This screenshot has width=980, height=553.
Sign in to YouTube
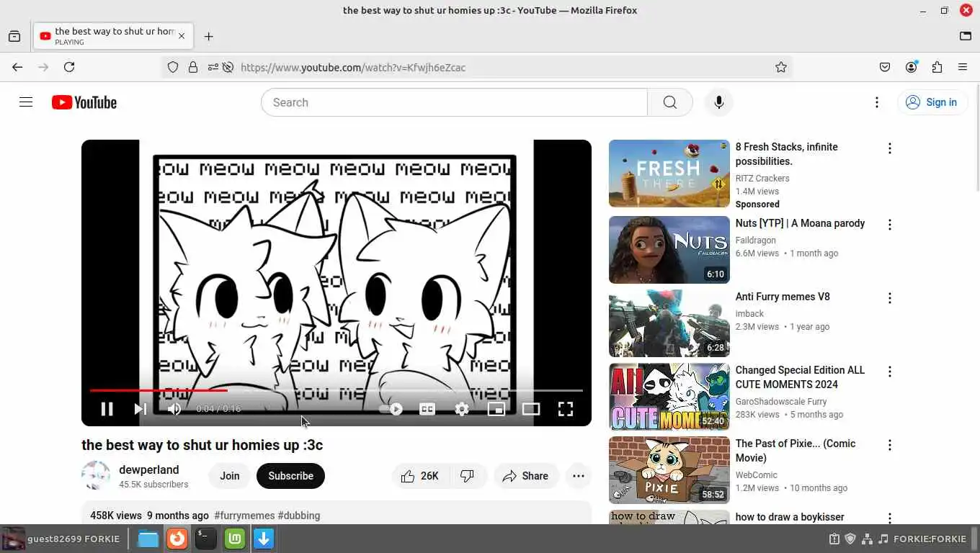click(932, 102)
